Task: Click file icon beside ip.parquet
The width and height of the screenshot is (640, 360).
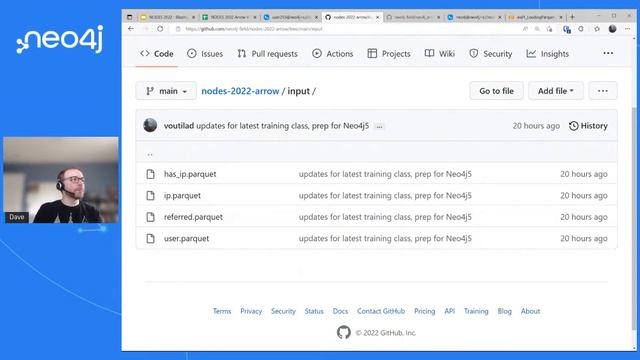Action: (151, 196)
